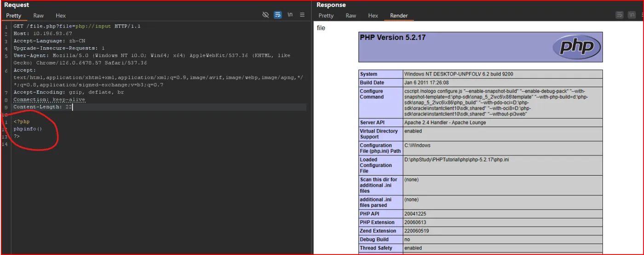Click the Debug Build value no
The height and width of the screenshot is (255, 644).
407,240
